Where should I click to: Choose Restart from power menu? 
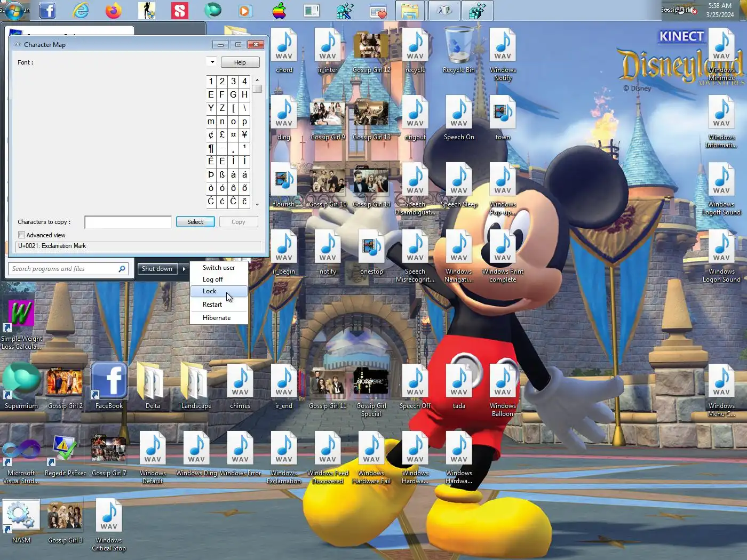coord(219,305)
